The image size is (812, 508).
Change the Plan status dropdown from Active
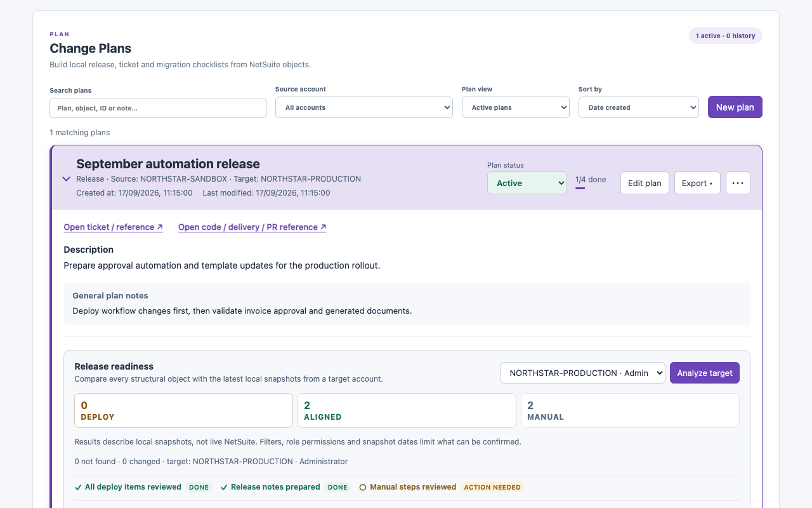coord(527,183)
